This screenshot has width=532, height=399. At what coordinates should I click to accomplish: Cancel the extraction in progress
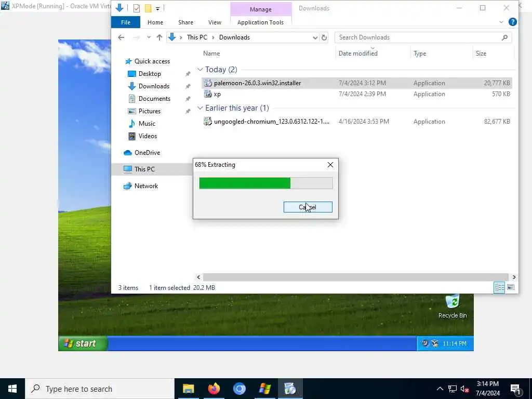(x=308, y=207)
